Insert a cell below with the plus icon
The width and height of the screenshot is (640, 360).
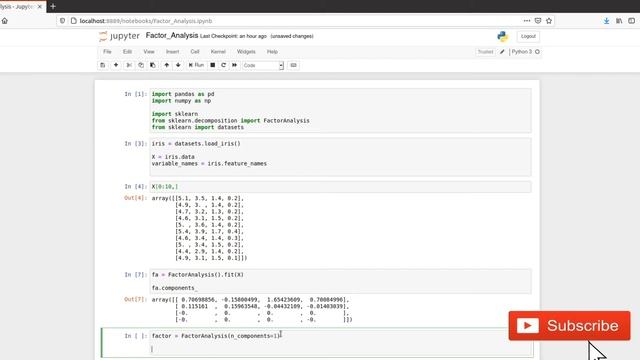(116, 65)
